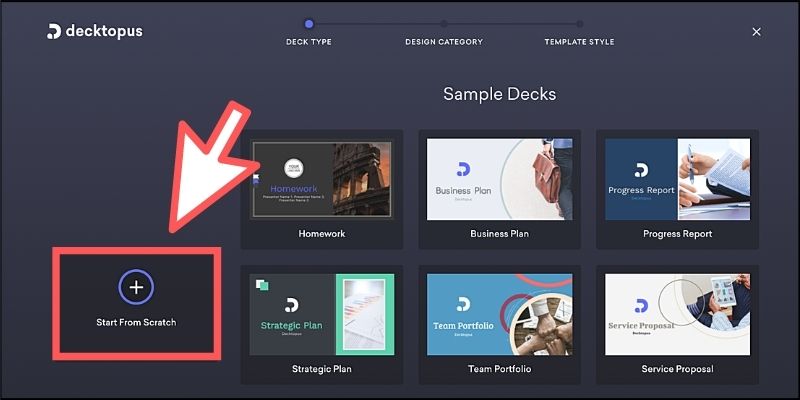Click the Decktopus logo
This screenshot has height=400, width=800.
95,32
